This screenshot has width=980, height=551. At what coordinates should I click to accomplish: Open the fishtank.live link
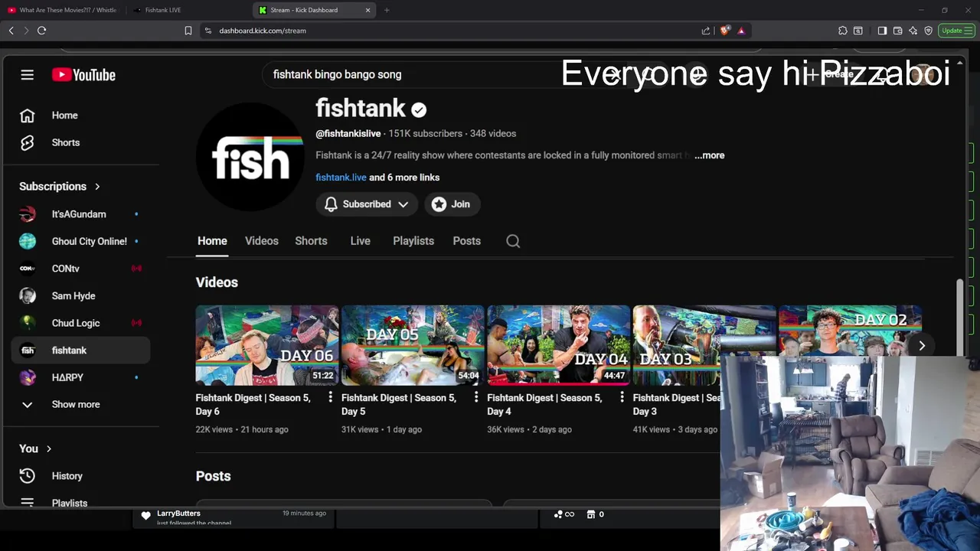point(341,178)
